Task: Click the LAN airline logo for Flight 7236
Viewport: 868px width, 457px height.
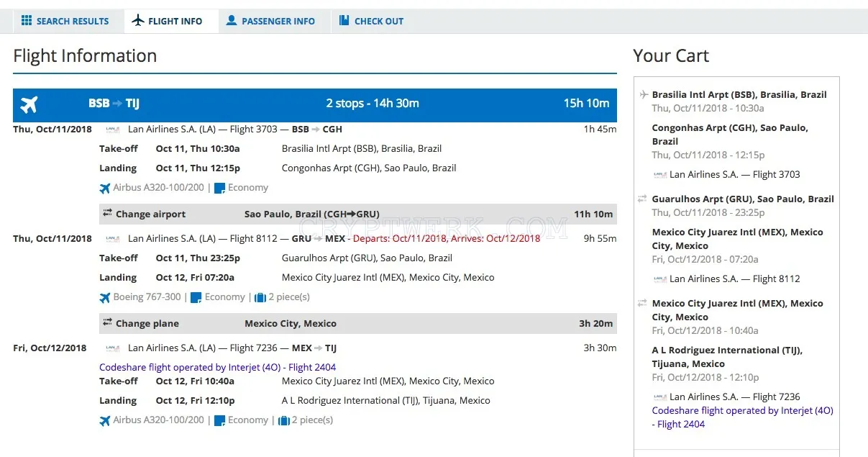Action: click(x=113, y=348)
